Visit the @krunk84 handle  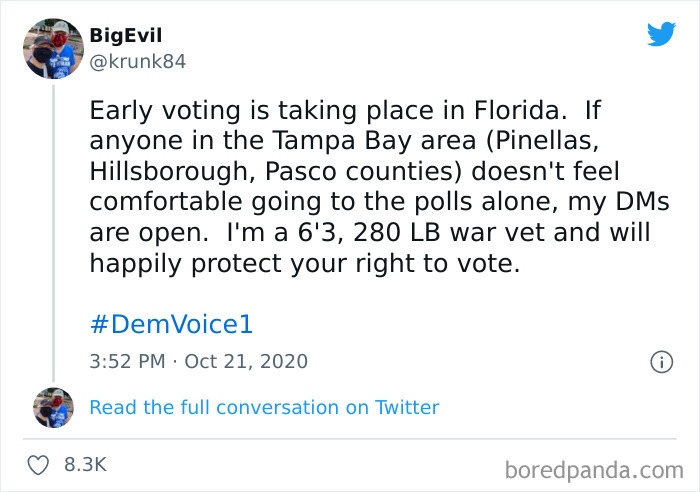[x=137, y=61]
